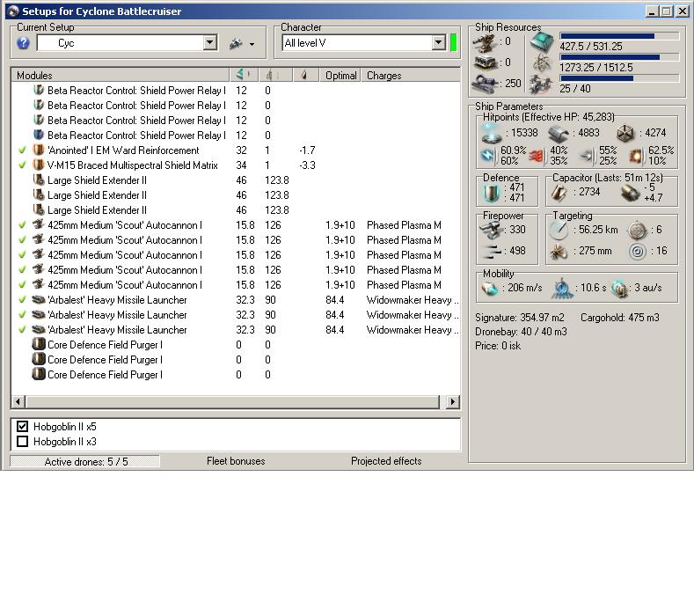The height and width of the screenshot is (616, 694).
Task: Click the explosive resistance icon beside 62.5%
Action: [x=636, y=155]
